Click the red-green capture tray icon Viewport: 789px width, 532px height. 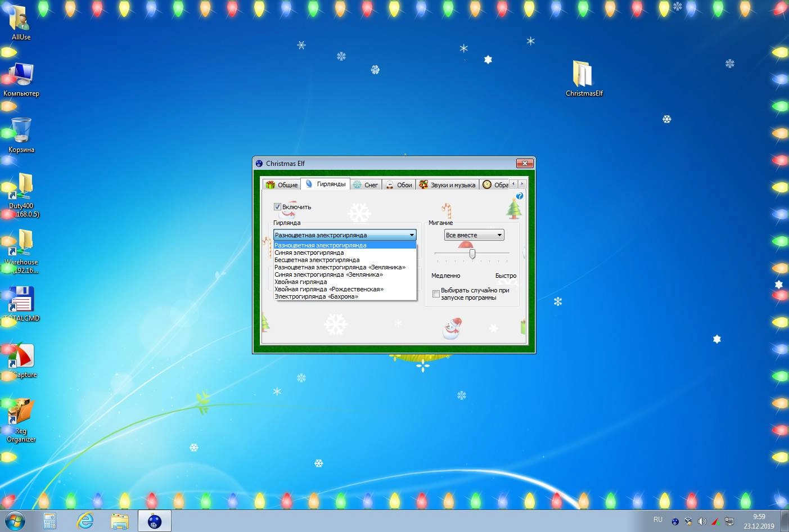pos(715,521)
